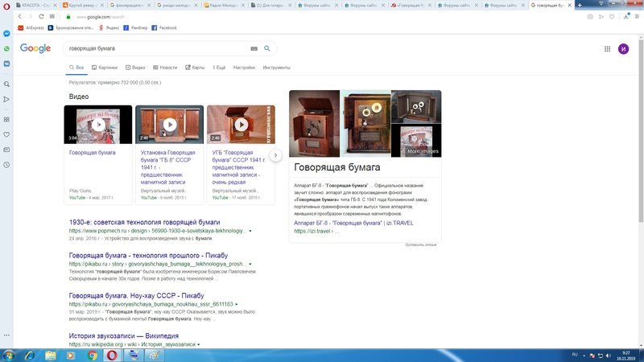
Task: Reload the current page
Action: click(x=41, y=16)
